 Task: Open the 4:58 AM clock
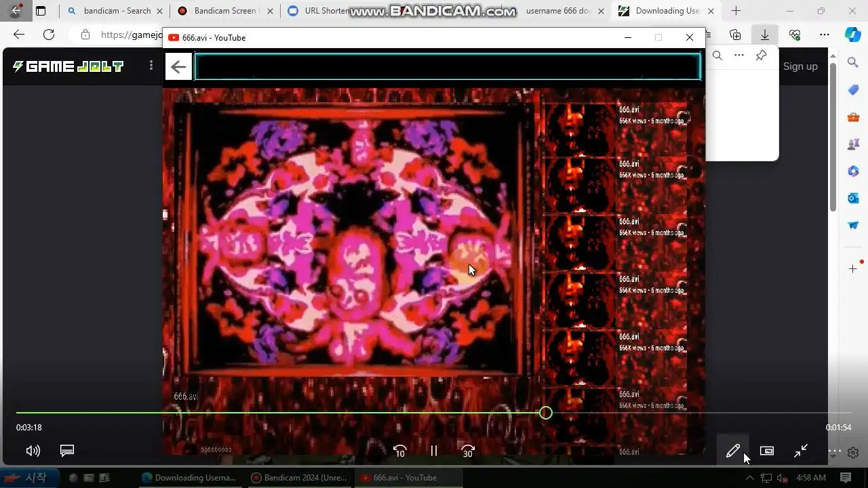[811, 478]
